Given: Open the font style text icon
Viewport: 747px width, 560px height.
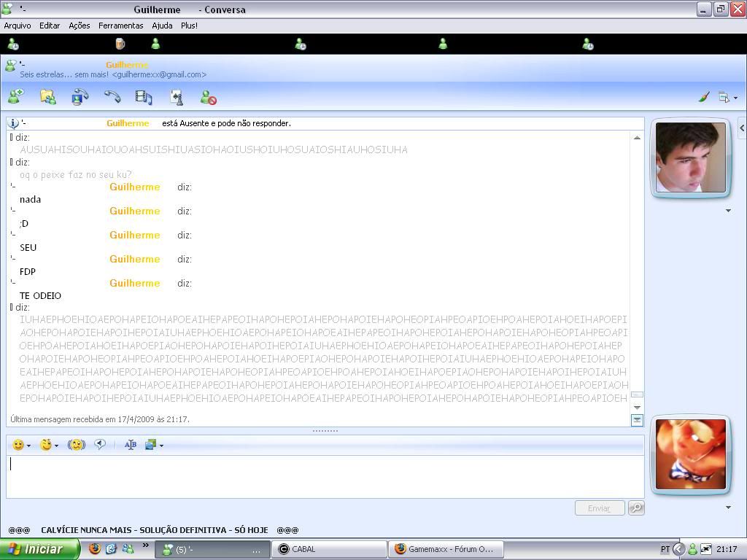Looking at the screenshot, I should [131, 445].
